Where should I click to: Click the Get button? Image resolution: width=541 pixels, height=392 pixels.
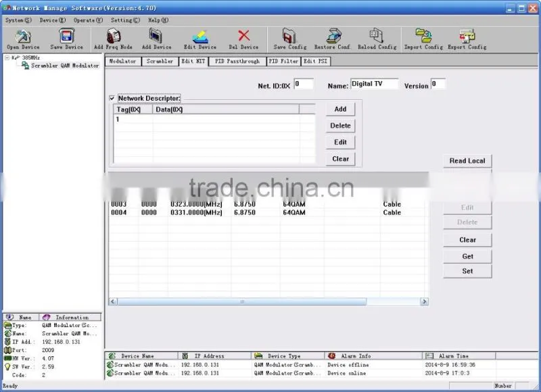(x=467, y=256)
